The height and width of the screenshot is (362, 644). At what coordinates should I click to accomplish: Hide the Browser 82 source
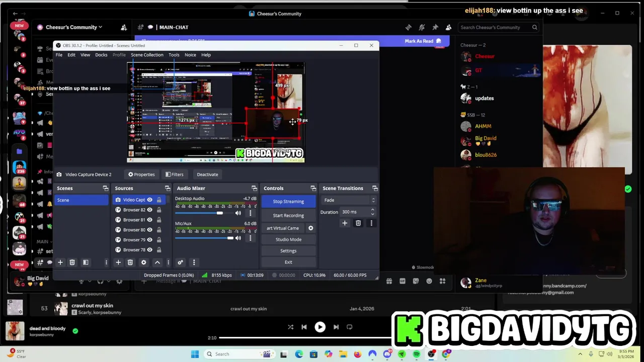click(x=149, y=210)
